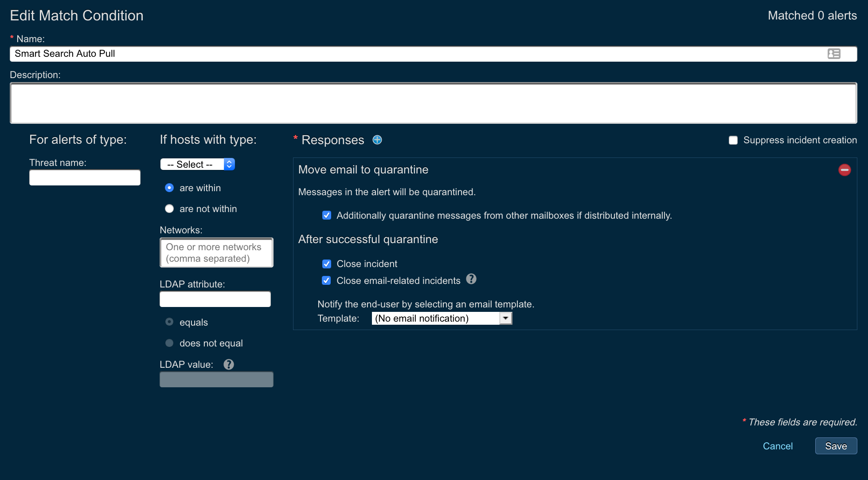Image resolution: width=868 pixels, height=480 pixels.
Task: Open the host type Select dropdown
Action: point(197,165)
